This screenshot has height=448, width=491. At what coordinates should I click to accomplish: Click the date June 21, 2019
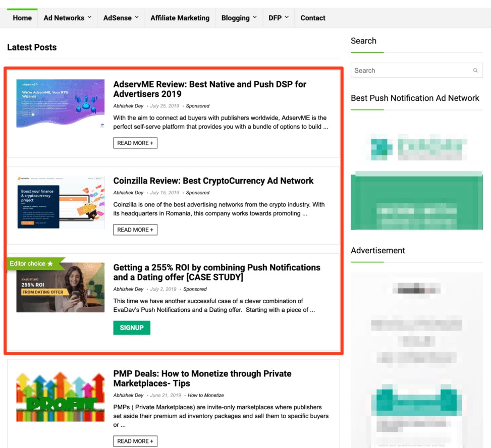pyautogui.click(x=166, y=395)
